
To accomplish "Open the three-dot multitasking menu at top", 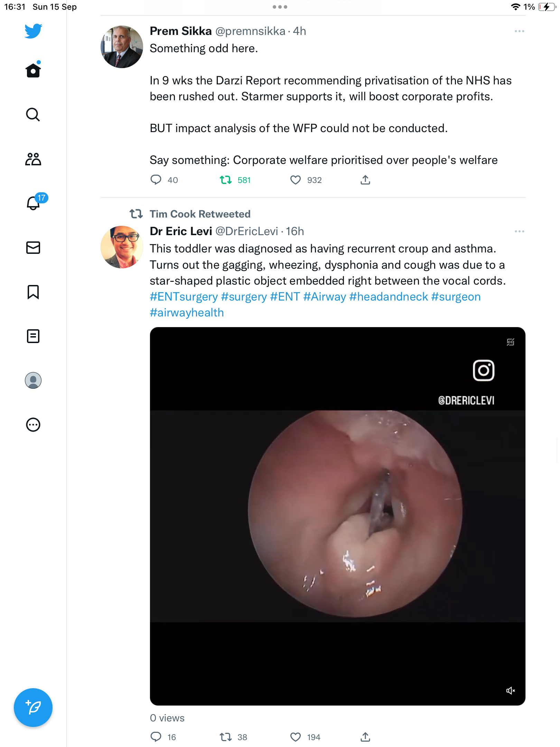I will pos(280,7).
